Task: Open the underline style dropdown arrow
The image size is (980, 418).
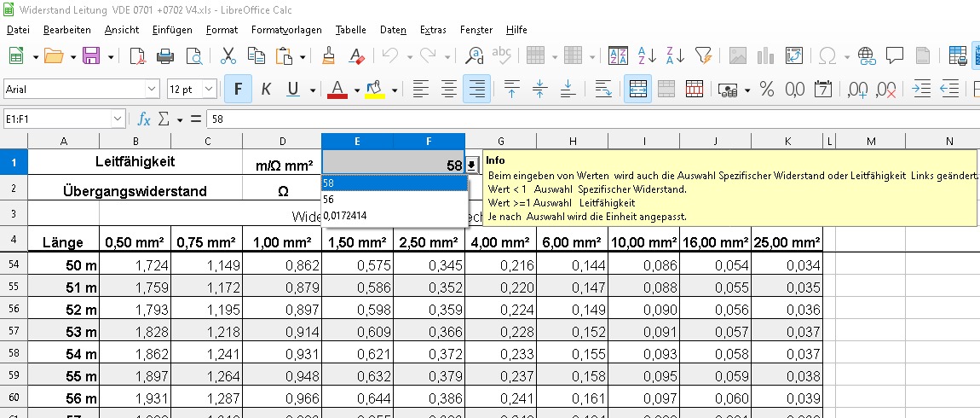Action: click(x=313, y=90)
